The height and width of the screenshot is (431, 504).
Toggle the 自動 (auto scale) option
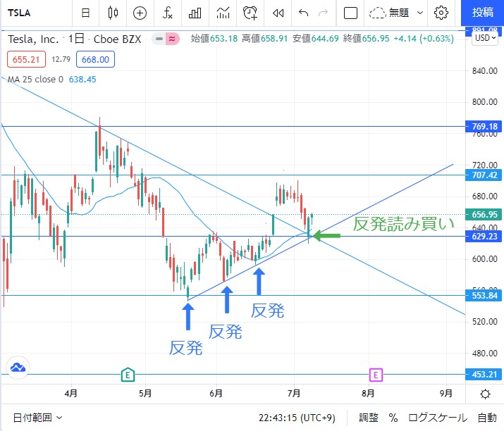coord(487,418)
